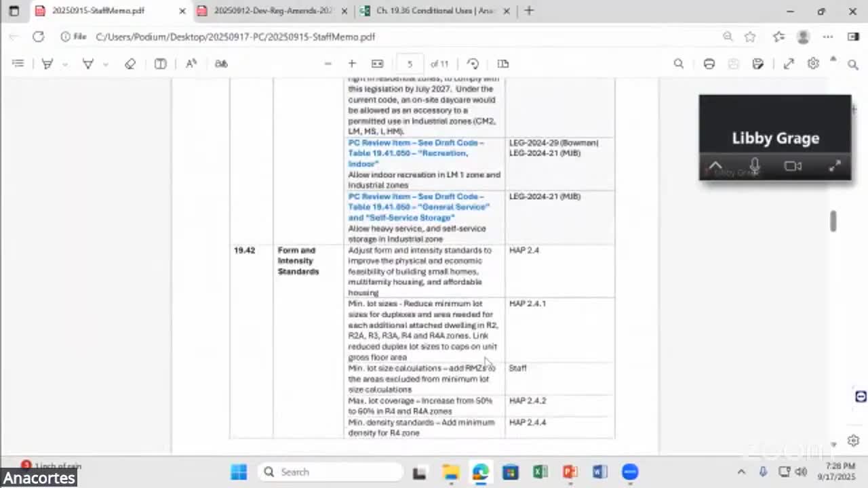Mute microphone in Libby Grage Zoom panel
Image resolution: width=868 pixels, height=488 pixels.
pos(755,166)
